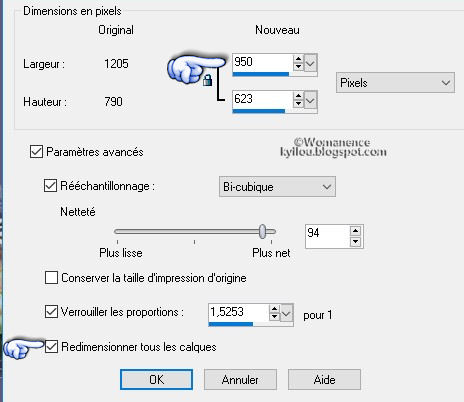Viewport: 464px width, 402px height.
Task: Raise Netteté value with up arrow
Action: [356, 231]
